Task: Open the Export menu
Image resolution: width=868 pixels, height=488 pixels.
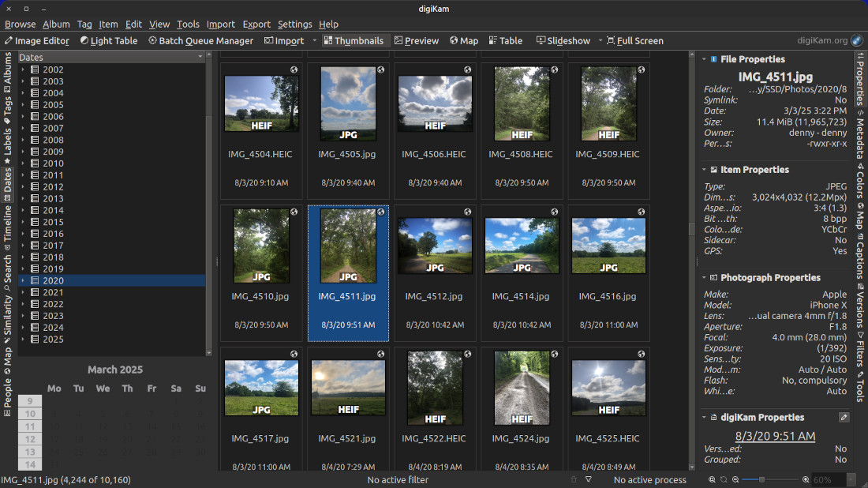Action: coord(256,24)
